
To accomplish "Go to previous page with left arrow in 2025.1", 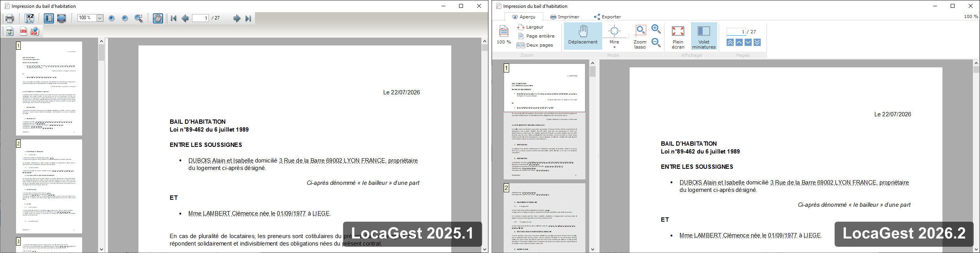I will (185, 18).
